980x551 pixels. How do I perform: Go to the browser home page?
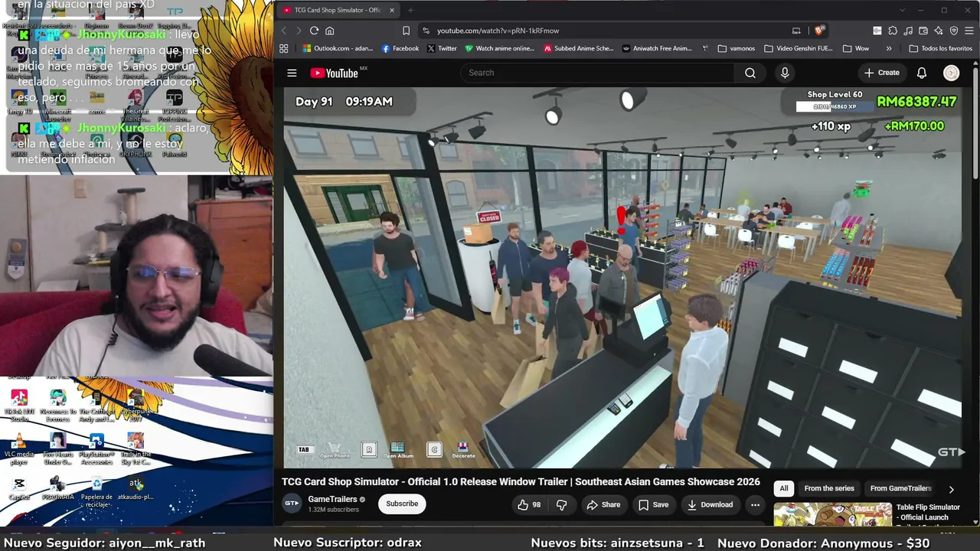(x=330, y=31)
